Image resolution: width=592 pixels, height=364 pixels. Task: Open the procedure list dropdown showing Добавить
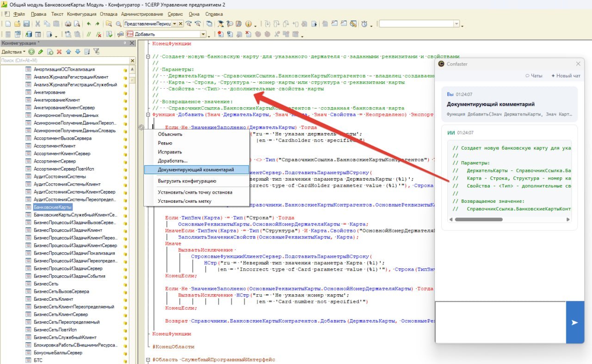coord(203,34)
